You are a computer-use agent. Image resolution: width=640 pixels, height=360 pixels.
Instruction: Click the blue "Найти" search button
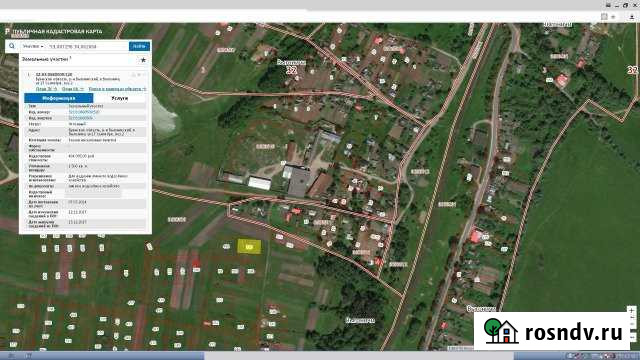click(139, 46)
